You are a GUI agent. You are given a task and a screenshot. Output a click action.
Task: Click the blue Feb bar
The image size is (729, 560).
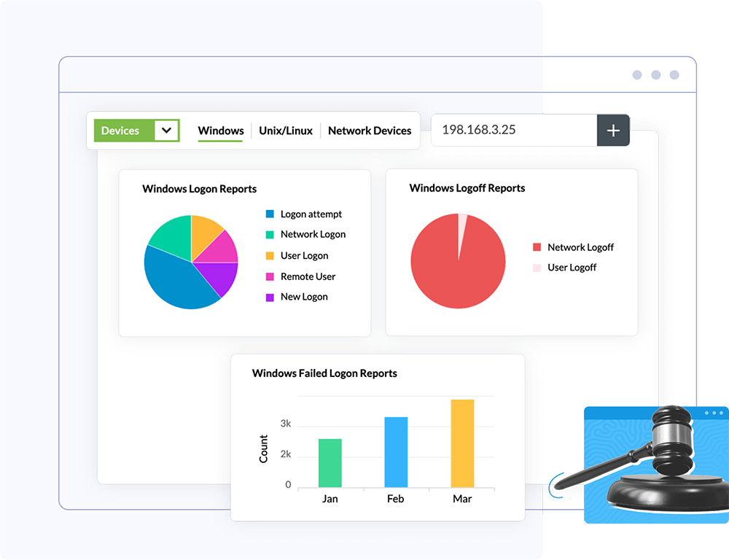[x=396, y=452]
